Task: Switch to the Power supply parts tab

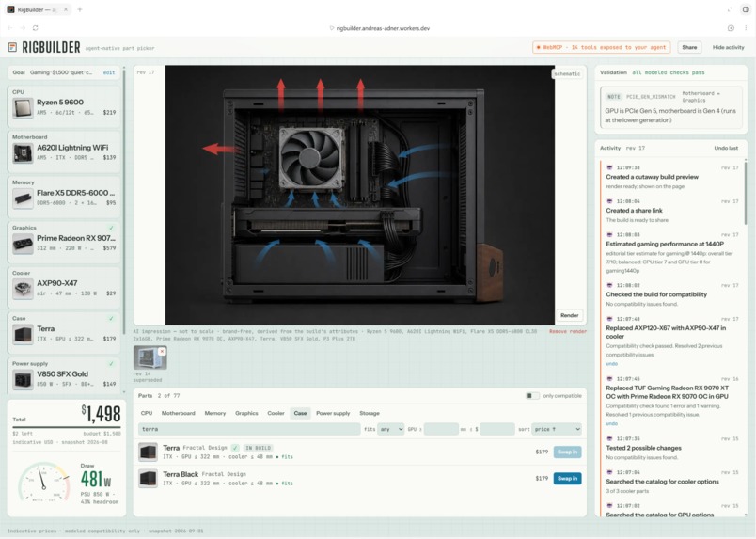Action: coord(333,413)
